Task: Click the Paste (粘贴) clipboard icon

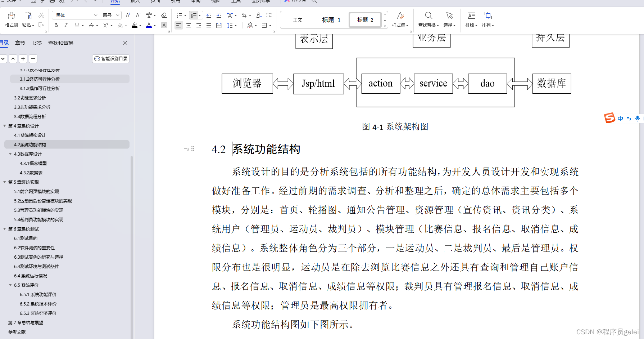Action: click(28, 15)
